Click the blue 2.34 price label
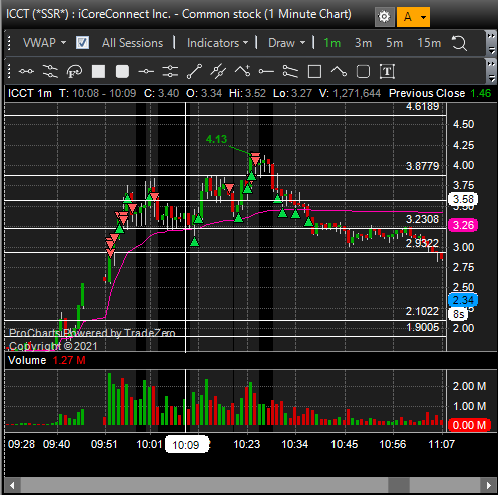 pos(463,300)
